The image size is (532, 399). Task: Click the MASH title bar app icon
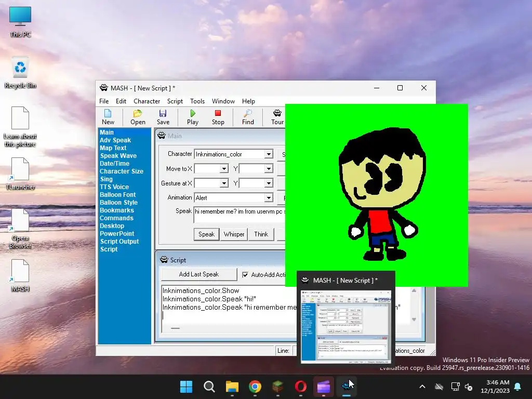pyautogui.click(x=104, y=88)
